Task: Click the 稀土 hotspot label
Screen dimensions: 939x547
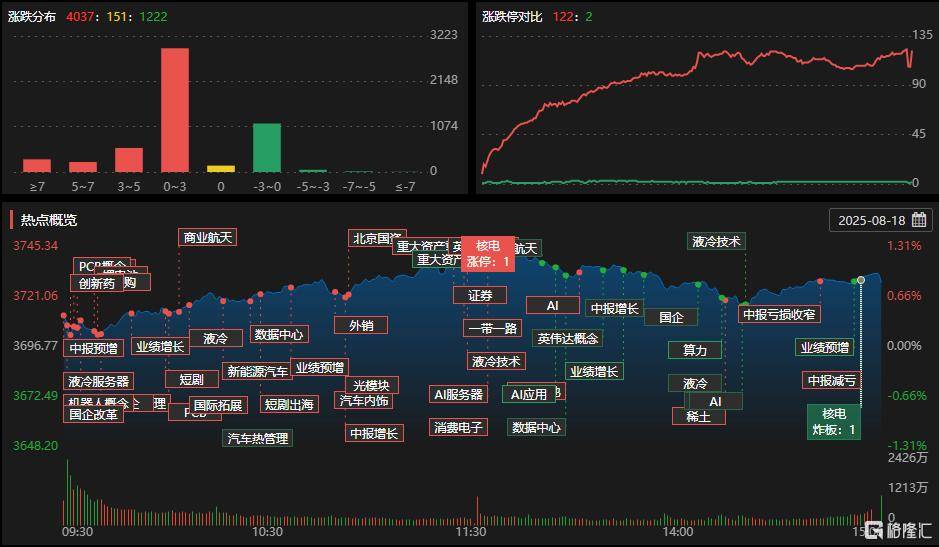Action: coord(698,416)
